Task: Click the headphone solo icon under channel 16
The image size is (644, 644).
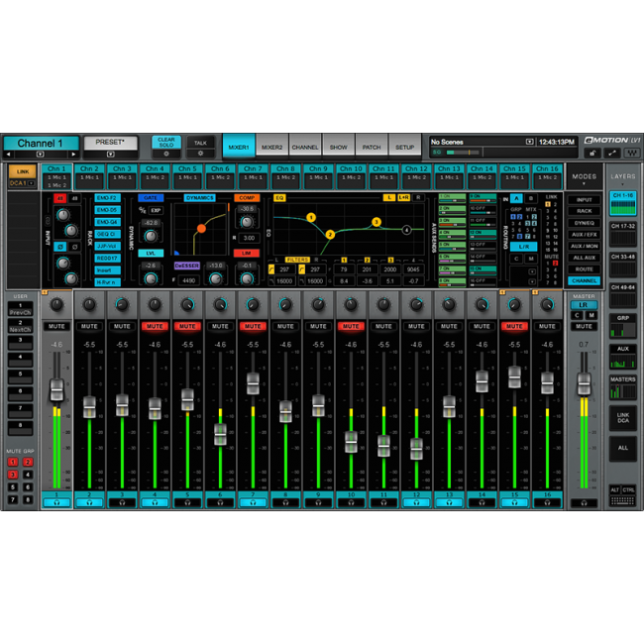Action: click(x=546, y=502)
